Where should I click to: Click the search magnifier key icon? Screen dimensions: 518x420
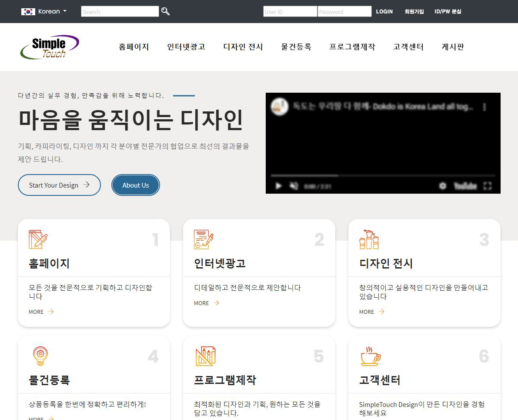165,11
